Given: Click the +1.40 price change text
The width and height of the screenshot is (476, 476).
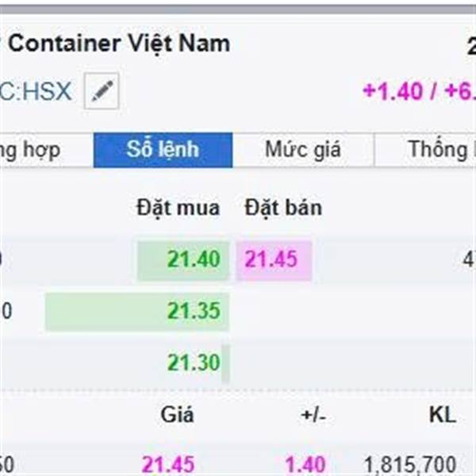Looking at the screenshot, I should pos(392,91).
